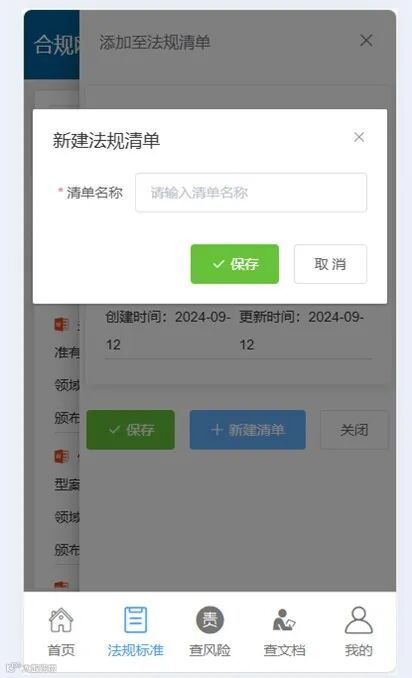The height and width of the screenshot is (678, 412).
Task: Close the 新建法规清单 dialog with X
Action: pyautogui.click(x=359, y=137)
